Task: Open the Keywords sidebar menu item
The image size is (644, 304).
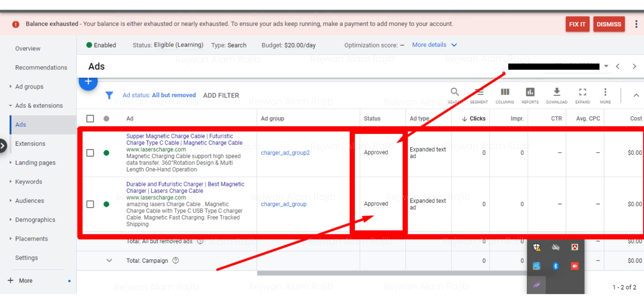Action: 28,182
